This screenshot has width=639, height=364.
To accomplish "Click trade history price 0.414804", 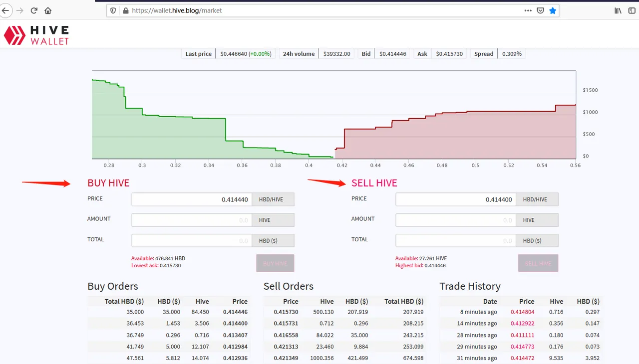I will (523, 312).
